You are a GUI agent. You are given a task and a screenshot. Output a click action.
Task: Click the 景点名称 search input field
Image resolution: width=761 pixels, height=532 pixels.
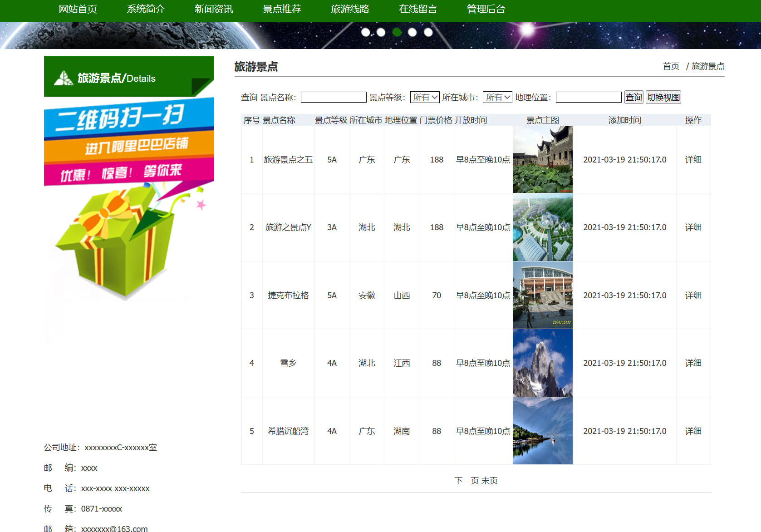[334, 97]
